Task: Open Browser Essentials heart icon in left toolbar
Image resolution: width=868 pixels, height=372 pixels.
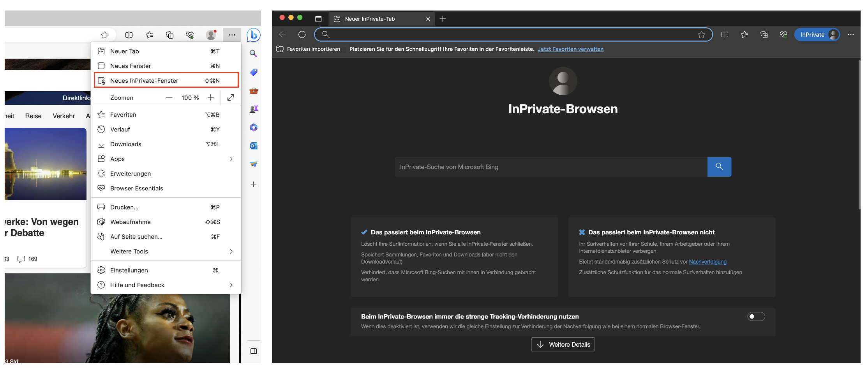Action: tap(190, 35)
